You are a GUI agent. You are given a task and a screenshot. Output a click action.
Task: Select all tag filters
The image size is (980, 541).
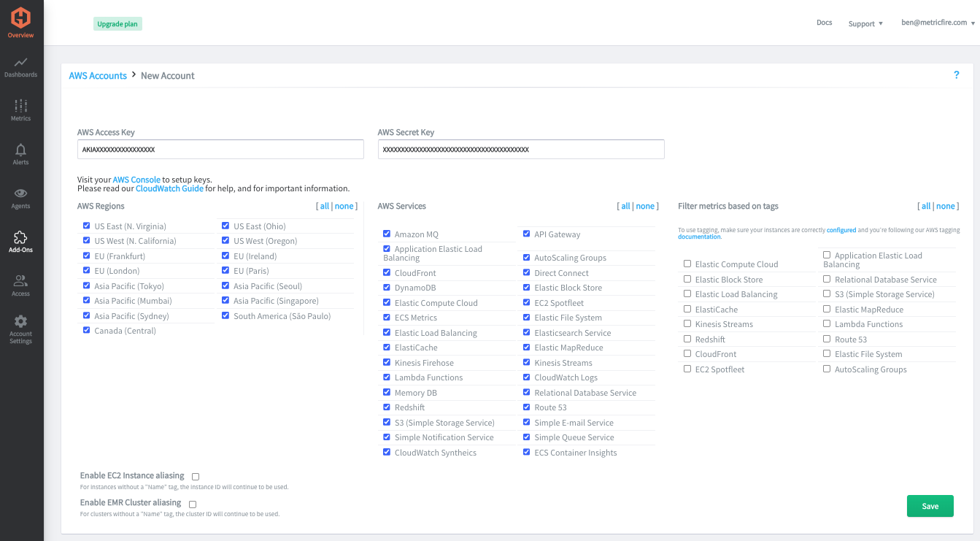pyautogui.click(x=926, y=206)
